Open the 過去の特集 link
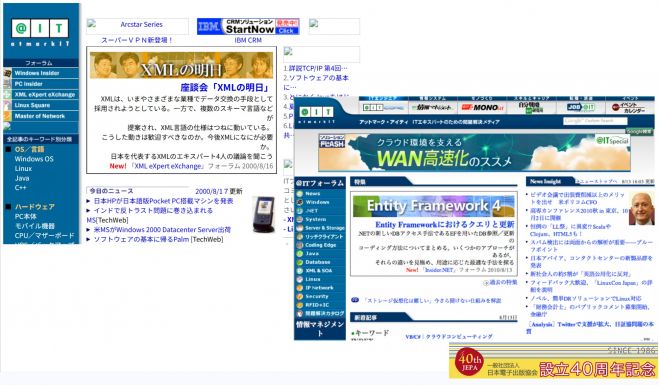659x385 pixels. [503, 282]
